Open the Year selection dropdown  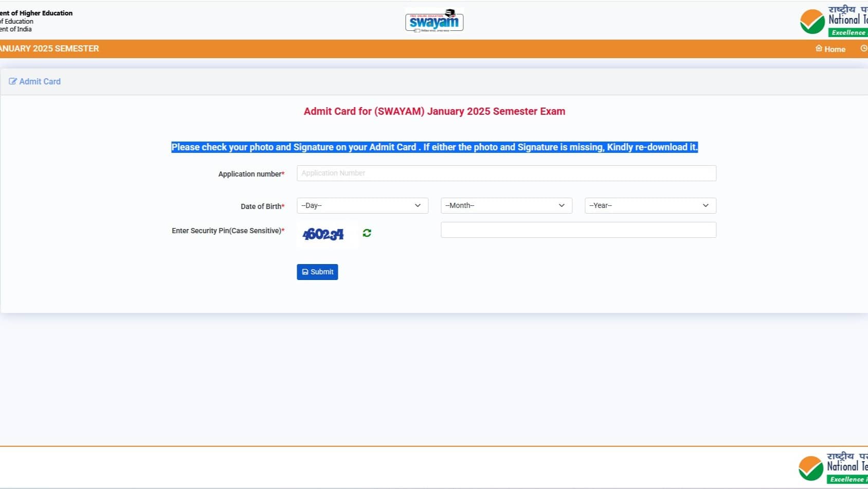[x=650, y=205]
